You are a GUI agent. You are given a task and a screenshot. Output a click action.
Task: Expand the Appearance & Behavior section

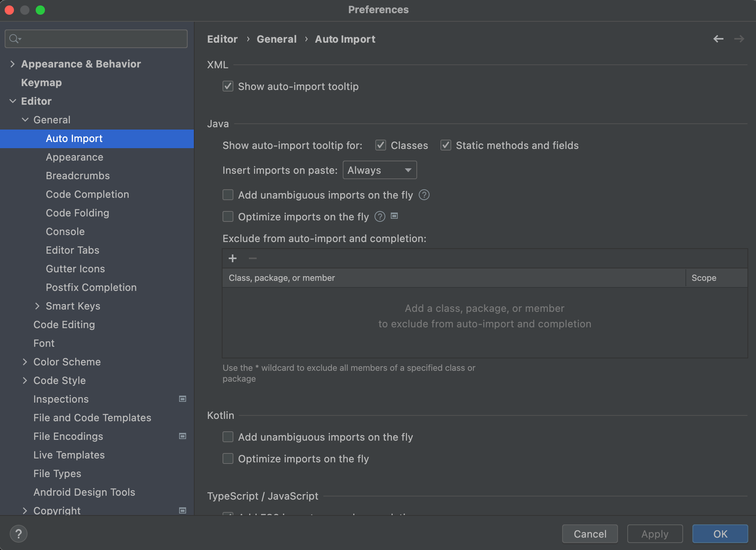pos(12,64)
